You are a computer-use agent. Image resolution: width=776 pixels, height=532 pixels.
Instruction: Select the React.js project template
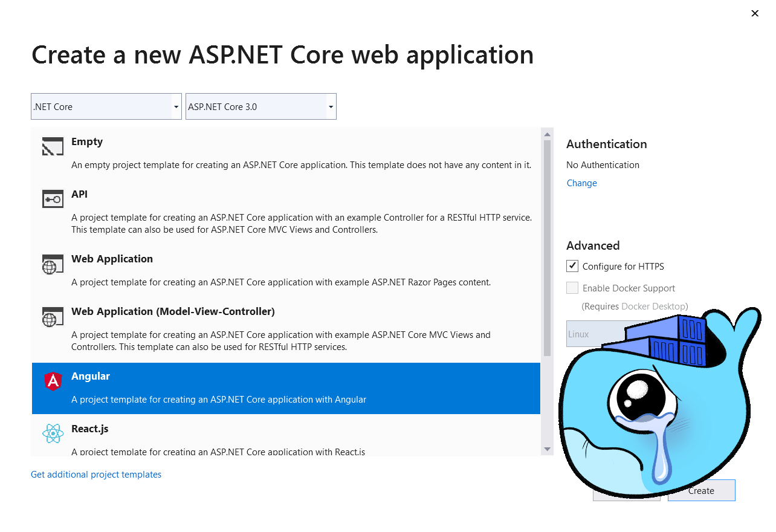coord(286,436)
